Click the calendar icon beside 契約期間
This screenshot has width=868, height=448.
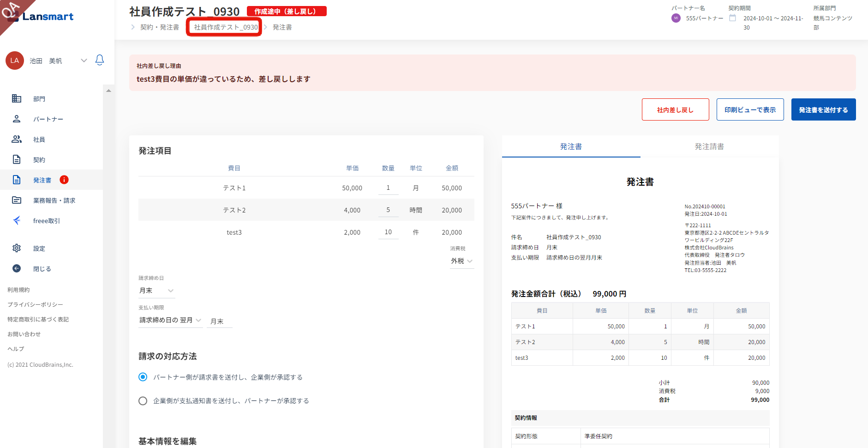(x=732, y=18)
